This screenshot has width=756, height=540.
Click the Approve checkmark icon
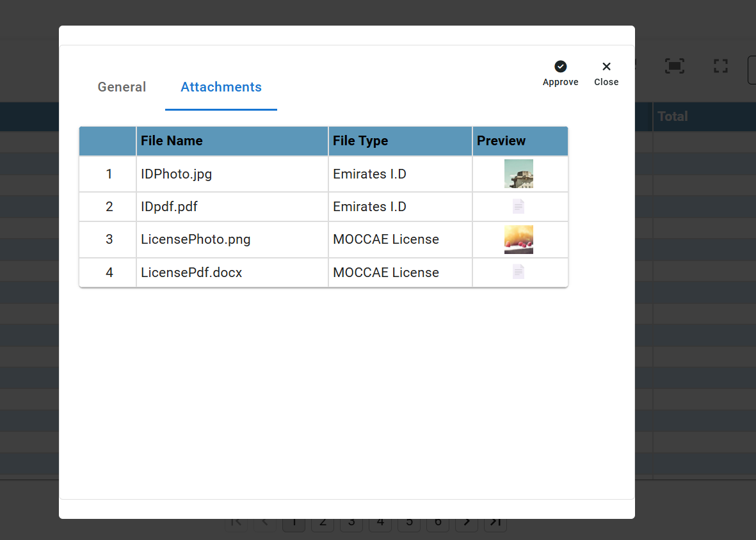tap(560, 67)
